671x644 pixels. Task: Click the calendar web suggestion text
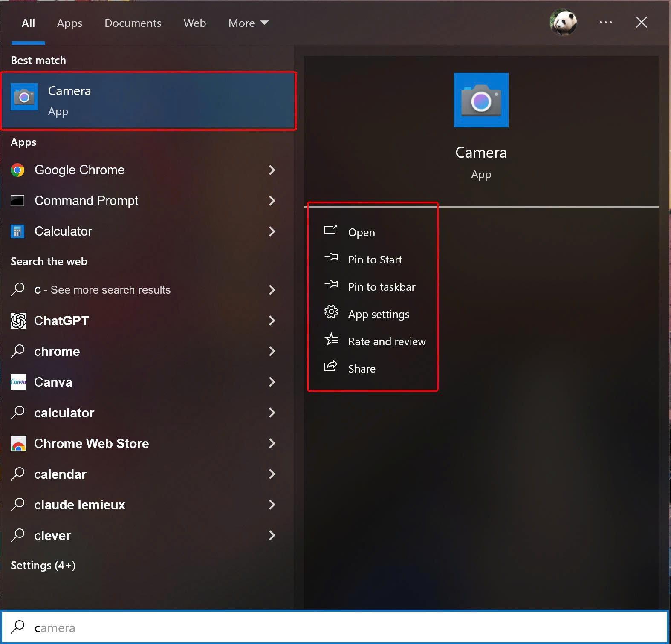pyautogui.click(x=60, y=474)
